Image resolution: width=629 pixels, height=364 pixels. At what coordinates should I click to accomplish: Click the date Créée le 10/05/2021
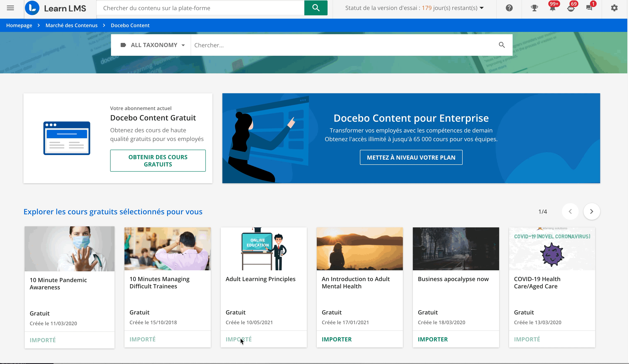249,323
